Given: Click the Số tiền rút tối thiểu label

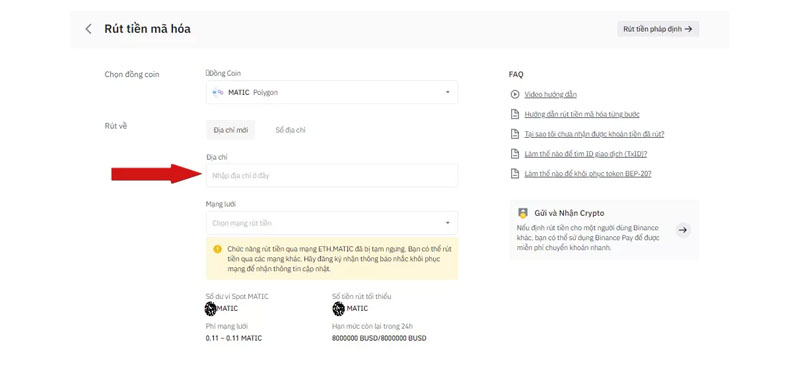Looking at the screenshot, I should (x=361, y=297).
